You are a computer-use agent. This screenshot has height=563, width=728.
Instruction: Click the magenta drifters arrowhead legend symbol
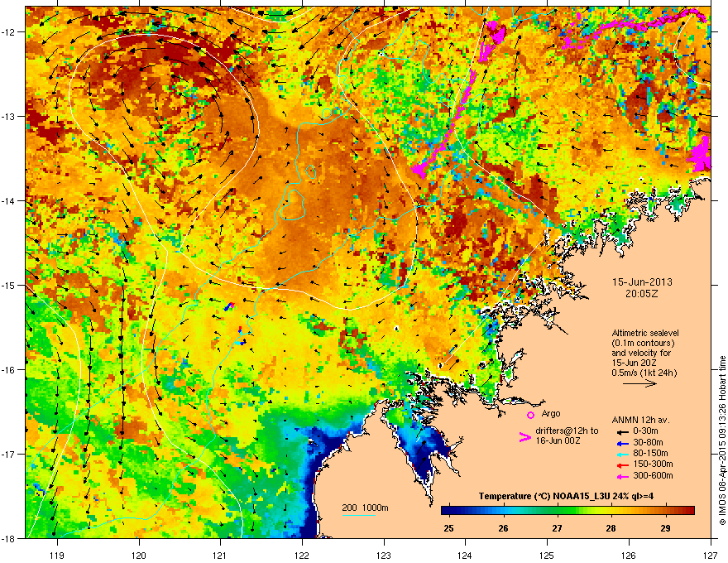(x=524, y=437)
